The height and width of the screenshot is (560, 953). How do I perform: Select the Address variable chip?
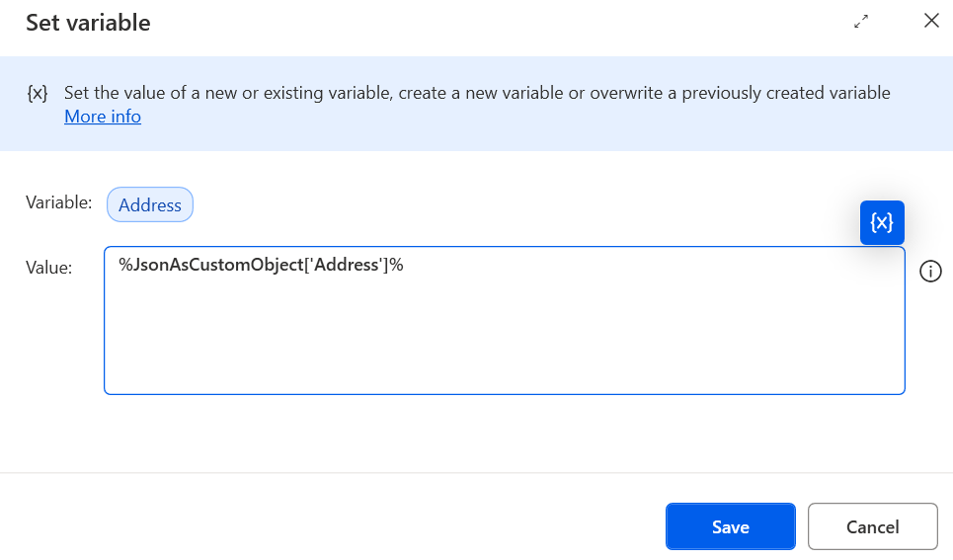[150, 204]
